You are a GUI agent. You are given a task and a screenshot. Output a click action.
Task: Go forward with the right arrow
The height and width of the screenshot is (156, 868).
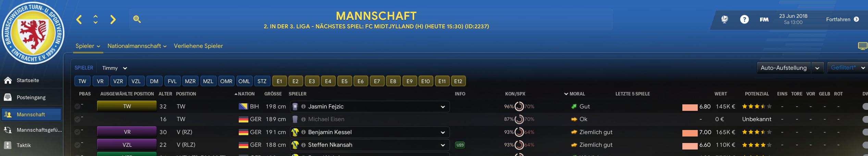click(113, 19)
